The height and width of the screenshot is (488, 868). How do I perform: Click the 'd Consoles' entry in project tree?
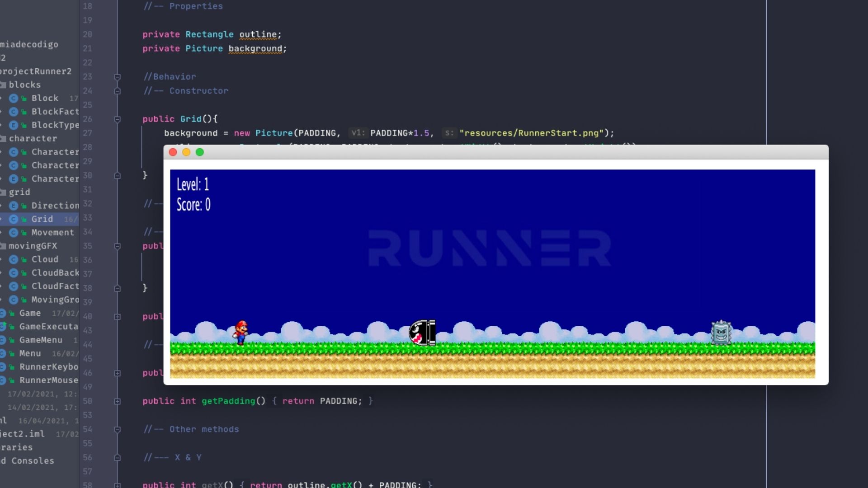[27, 460]
